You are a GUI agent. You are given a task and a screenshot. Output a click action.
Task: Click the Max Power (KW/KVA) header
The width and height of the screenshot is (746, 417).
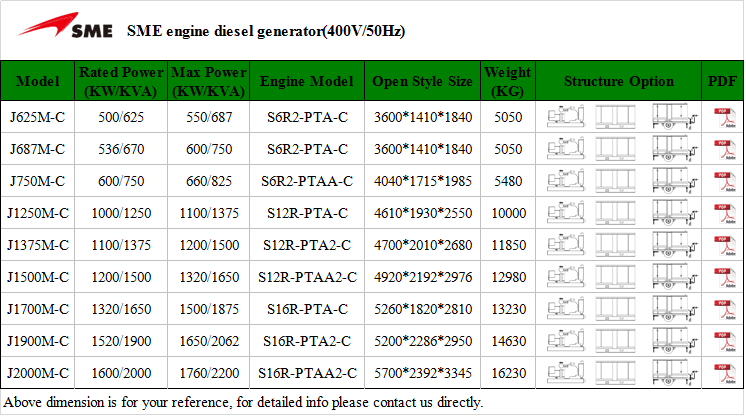click(x=209, y=81)
